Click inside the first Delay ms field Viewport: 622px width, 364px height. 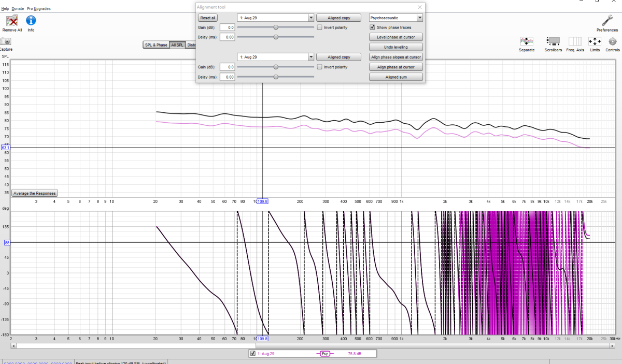228,37
